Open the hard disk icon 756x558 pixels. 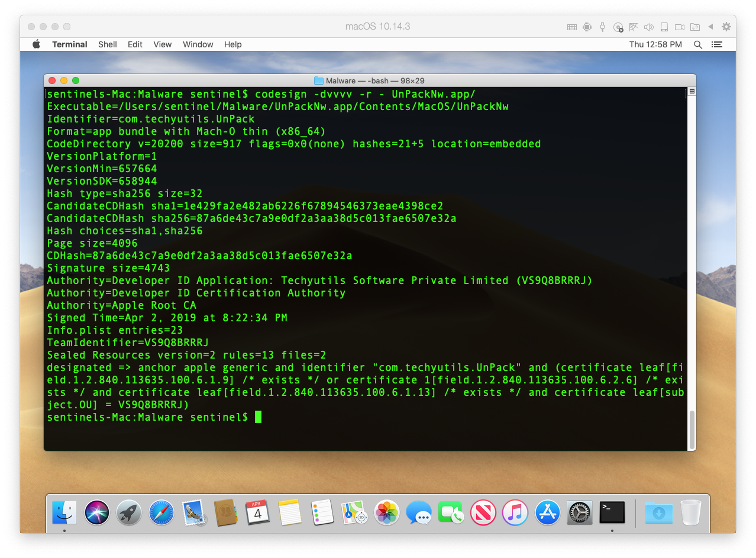[x=664, y=27]
